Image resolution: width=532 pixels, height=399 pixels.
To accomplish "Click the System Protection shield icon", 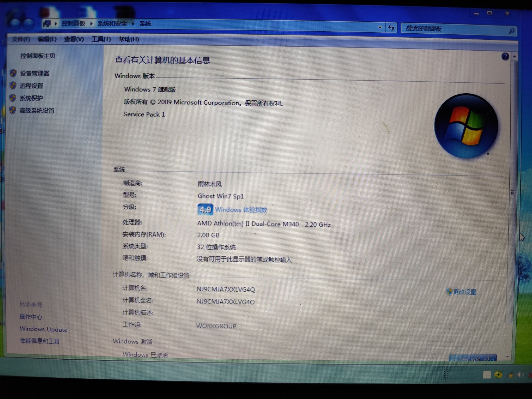I will point(13,98).
